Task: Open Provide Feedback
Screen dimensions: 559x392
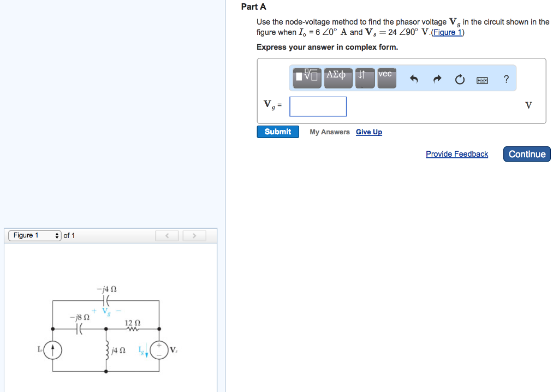Action: (456, 154)
